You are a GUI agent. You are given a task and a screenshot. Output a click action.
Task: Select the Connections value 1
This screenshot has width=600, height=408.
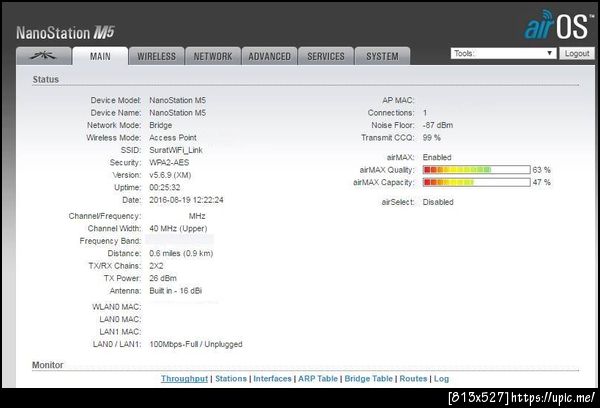point(425,113)
